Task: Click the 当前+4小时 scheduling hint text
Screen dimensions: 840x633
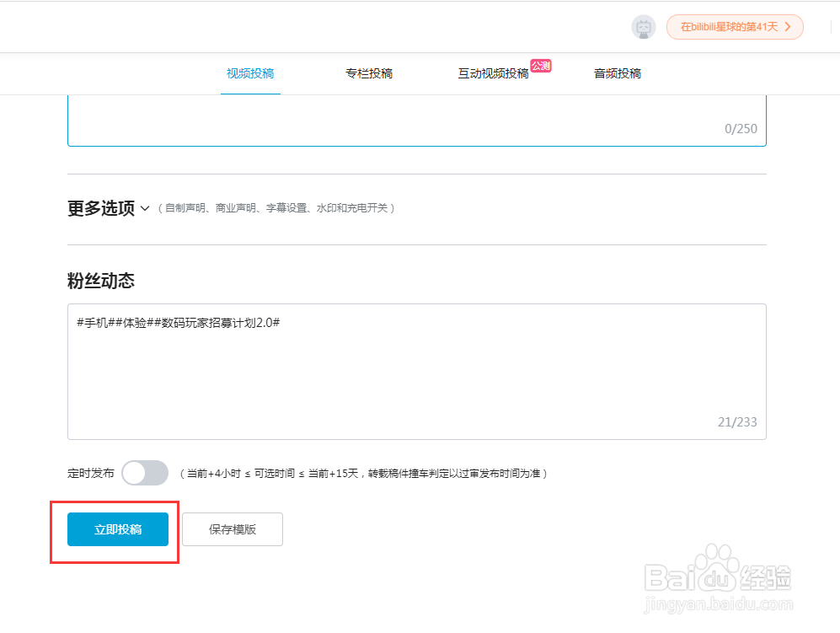Action: coord(363,474)
